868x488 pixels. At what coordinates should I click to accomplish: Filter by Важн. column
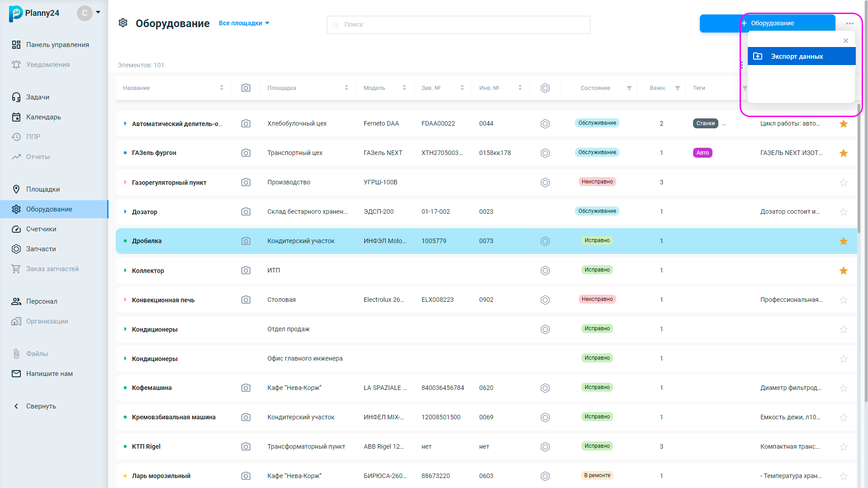pyautogui.click(x=678, y=88)
